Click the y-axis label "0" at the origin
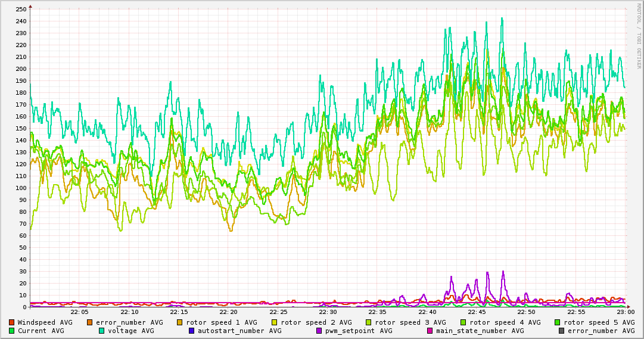The width and height of the screenshot is (644, 339). click(x=24, y=307)
